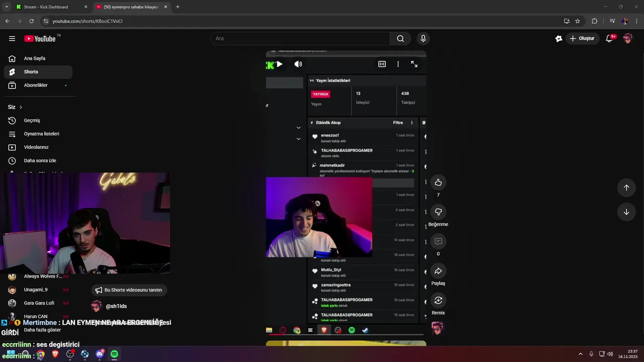Open Daha sonra izle in the sidebar
The image size is (644, 362).
pyautogui.click(x=38, y=160)
